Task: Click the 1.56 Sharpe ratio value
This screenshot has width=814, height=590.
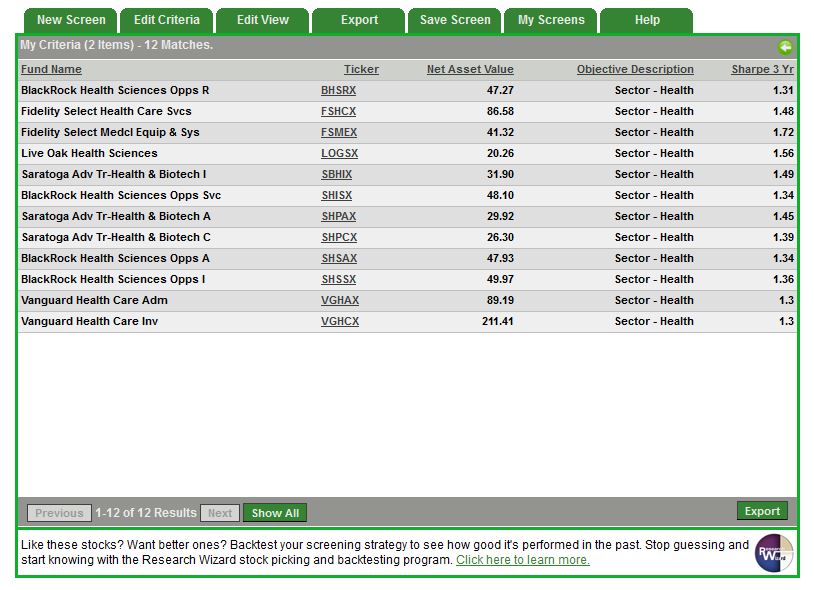Action: click(x=783, y=154)
